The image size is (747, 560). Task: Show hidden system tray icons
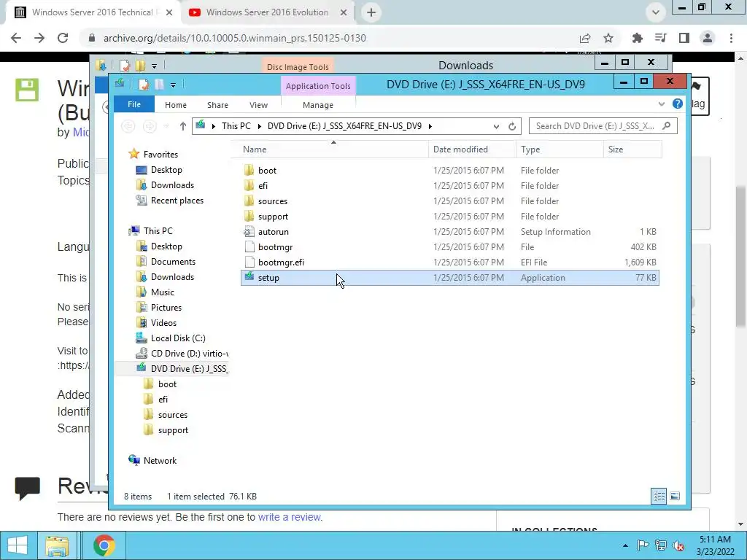pos(625,545)
